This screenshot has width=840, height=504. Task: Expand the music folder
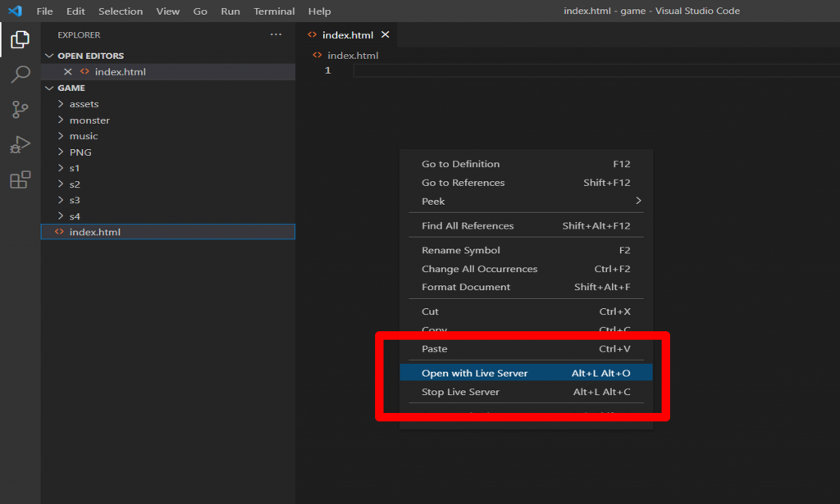[x=61, y=136]
